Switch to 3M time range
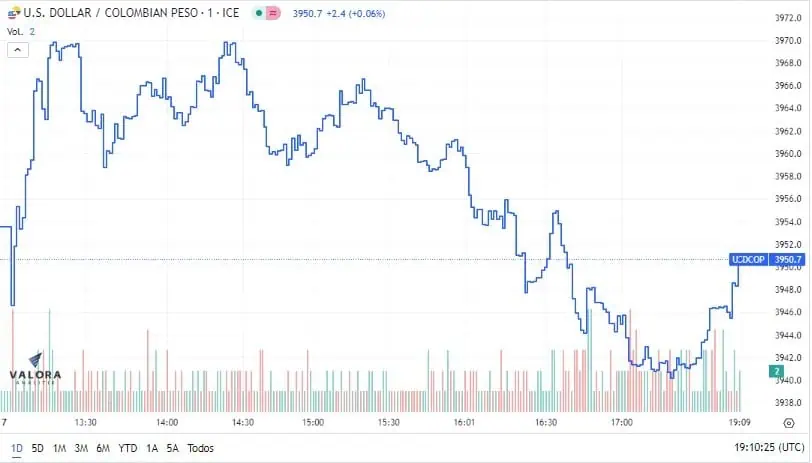The width and height of the screenshot is (812, 463). (x=81, y=448)
